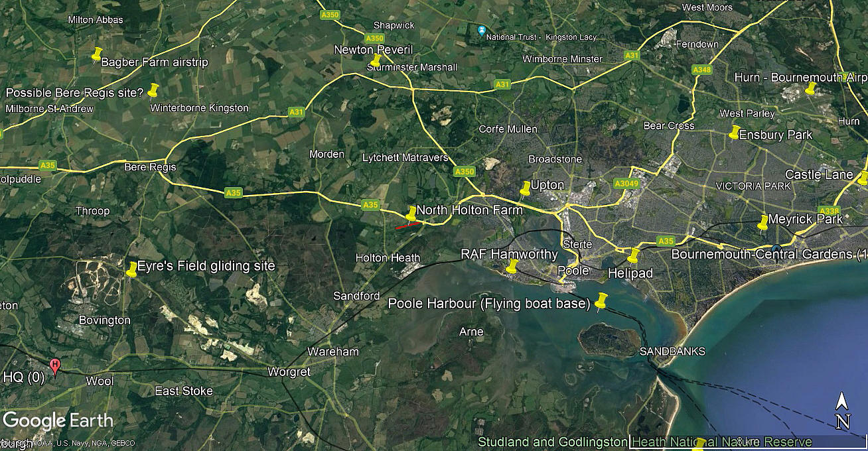Open the Poole Harbour flying boat base pushpin
868x451 pixels.
(601, 301)
